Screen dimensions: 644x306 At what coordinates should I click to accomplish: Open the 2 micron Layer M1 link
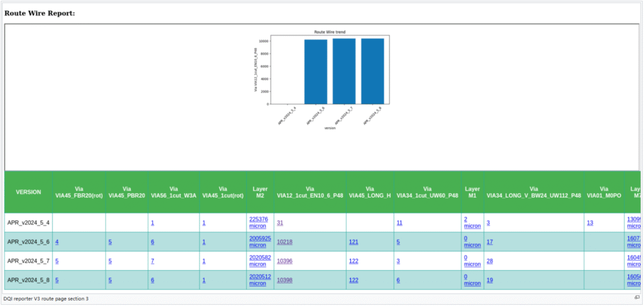(x=472, y=222)
